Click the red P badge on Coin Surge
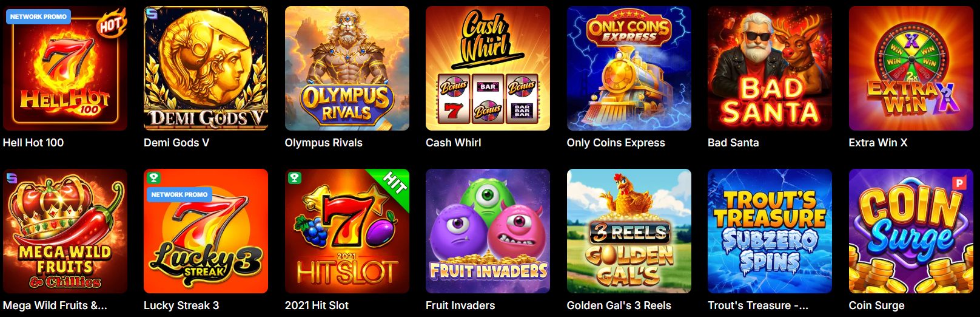The image size is (980, 317). point(959,182)
